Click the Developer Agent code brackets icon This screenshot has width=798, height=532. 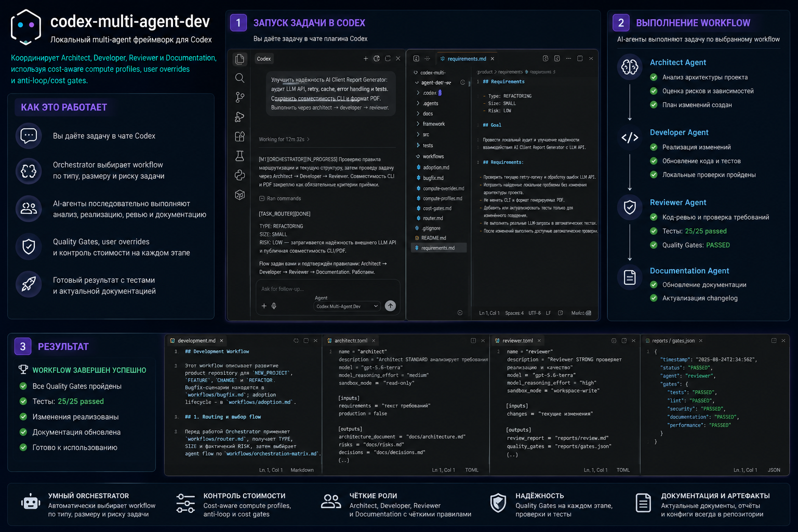(630, 138)
